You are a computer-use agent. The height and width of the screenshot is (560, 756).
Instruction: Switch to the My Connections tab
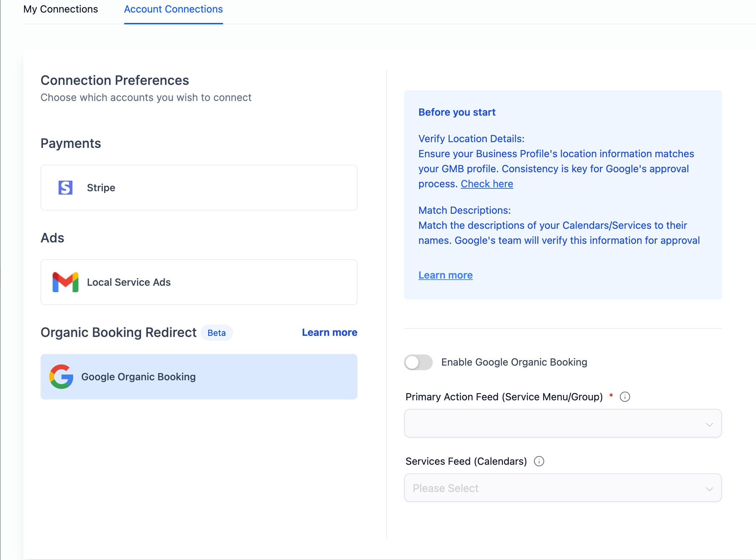point(60,9)
